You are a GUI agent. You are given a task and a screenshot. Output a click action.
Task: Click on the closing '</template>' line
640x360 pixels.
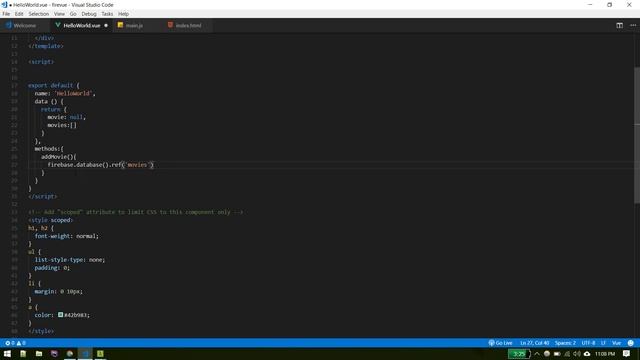point(46,46)
